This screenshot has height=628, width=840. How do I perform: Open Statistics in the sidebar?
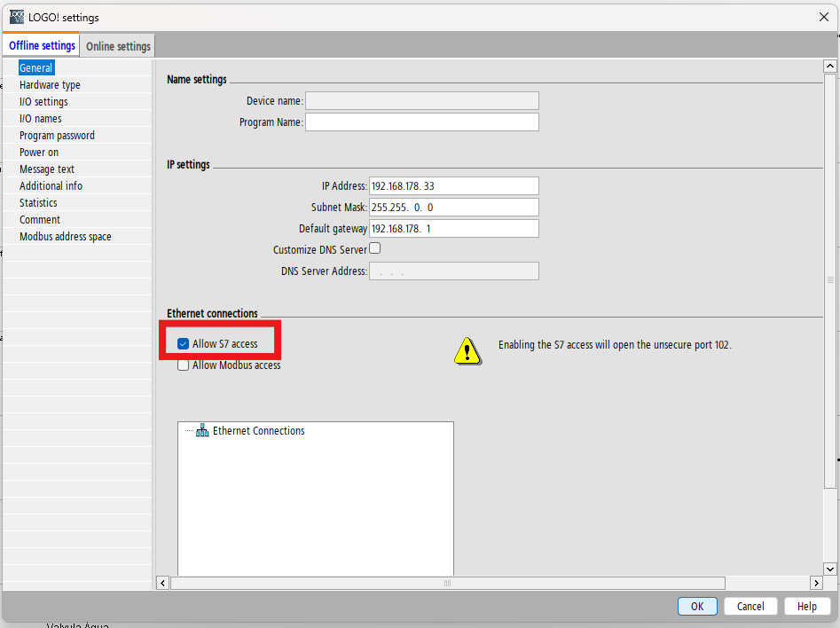click(38, 202)
